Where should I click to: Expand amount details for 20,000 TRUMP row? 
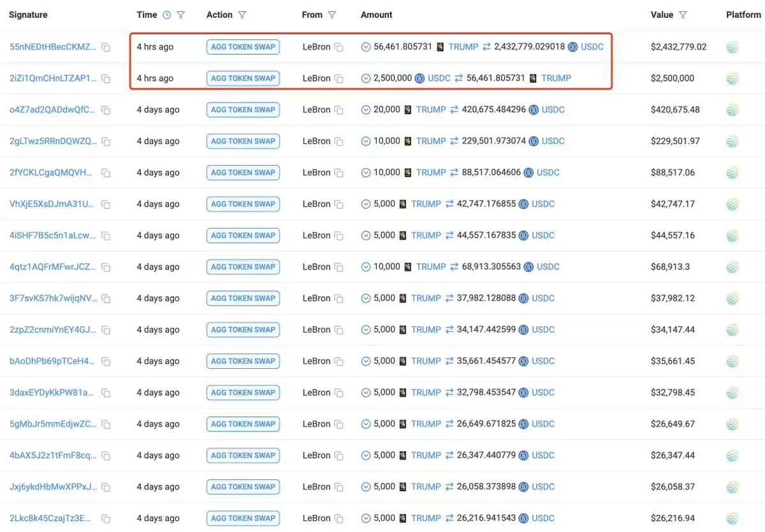366,110
